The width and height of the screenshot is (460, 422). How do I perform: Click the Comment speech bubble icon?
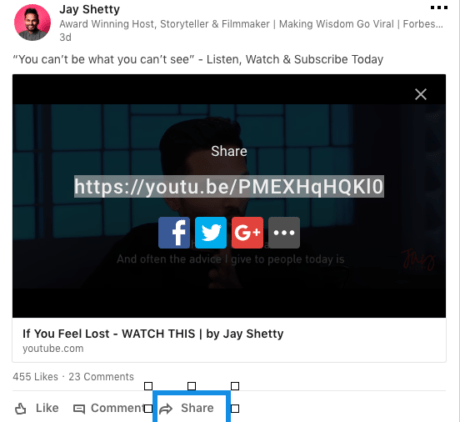(79, 409)
